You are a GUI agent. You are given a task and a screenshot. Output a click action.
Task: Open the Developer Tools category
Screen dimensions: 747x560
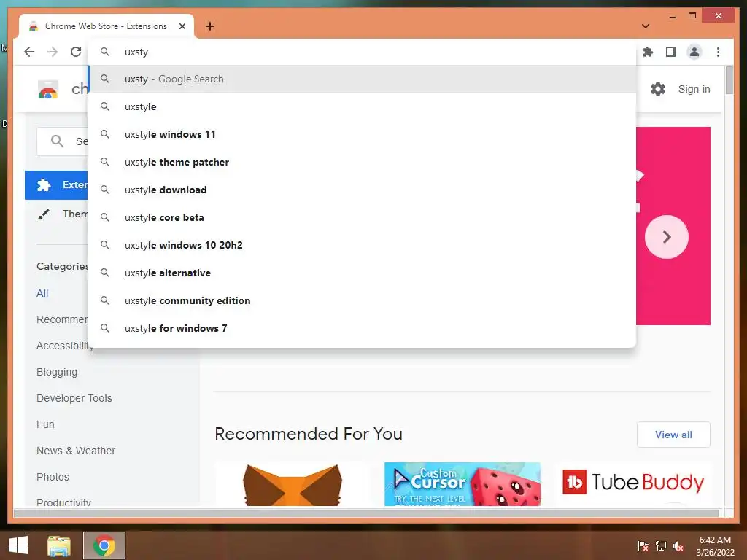pyautogui.click(x=74, y=398)
